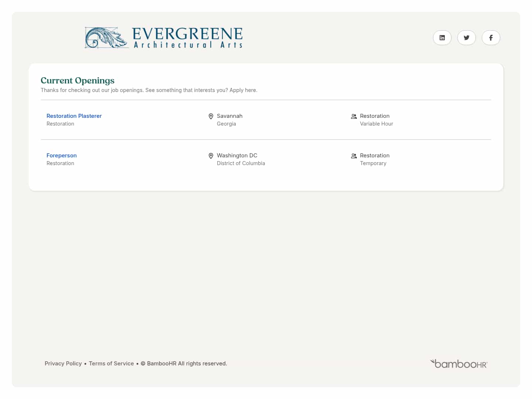The width and height of the screenshot is (532, 399).
Task: Click the Restoration subtitle under Foreperson
Action: (x=60, y=163)
